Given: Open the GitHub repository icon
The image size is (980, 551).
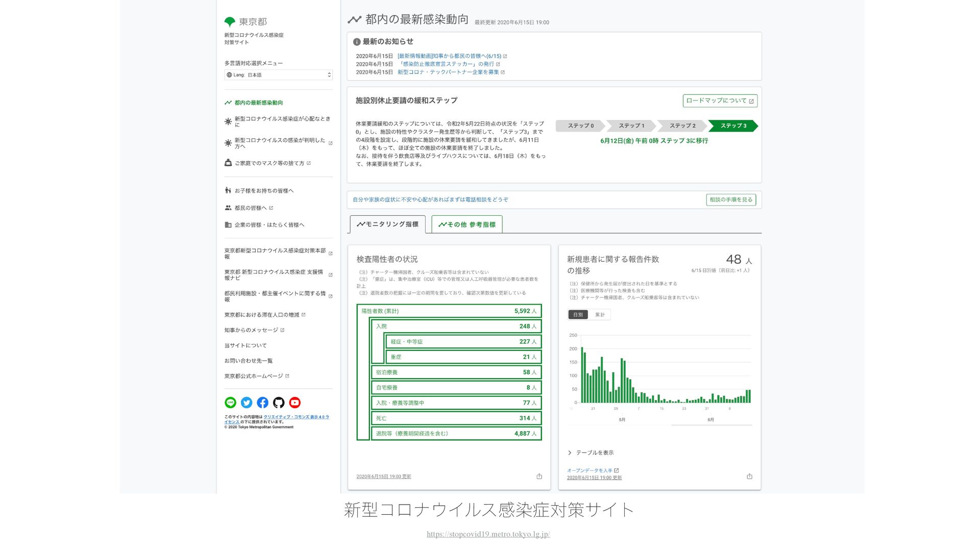Looking at the screenshot, I should tap(279, 403).
